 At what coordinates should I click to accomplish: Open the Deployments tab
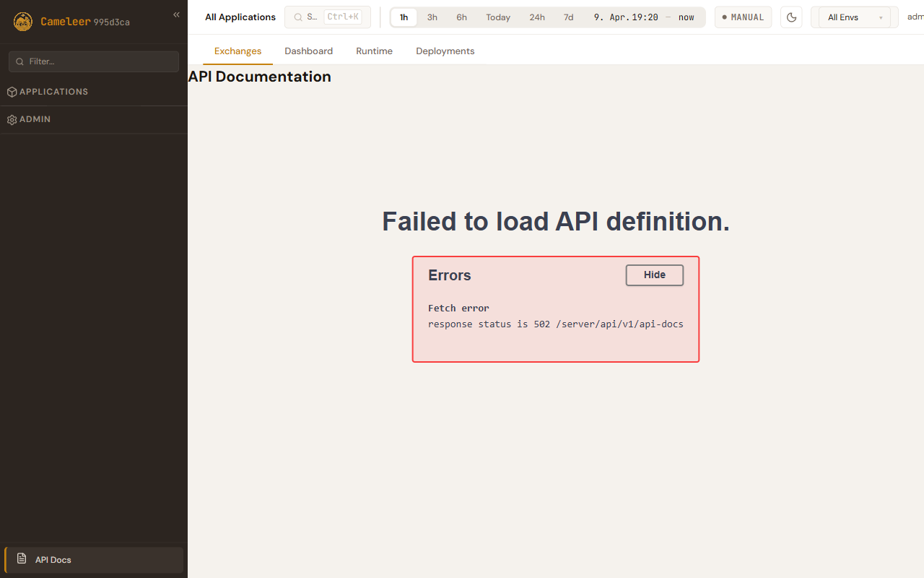pyautogui.click(x=445, y=51)
